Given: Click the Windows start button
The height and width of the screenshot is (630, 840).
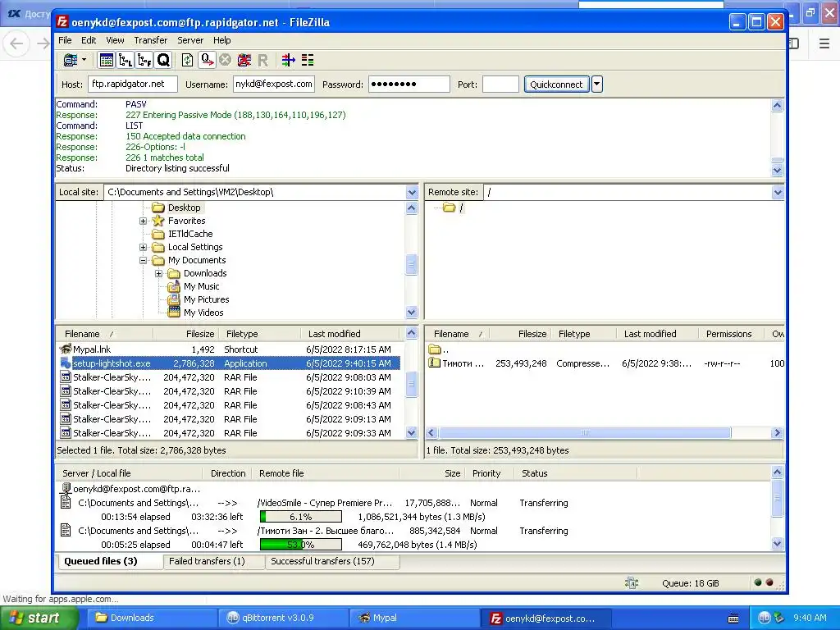Looking at the screenshot, I should [38, 618].
